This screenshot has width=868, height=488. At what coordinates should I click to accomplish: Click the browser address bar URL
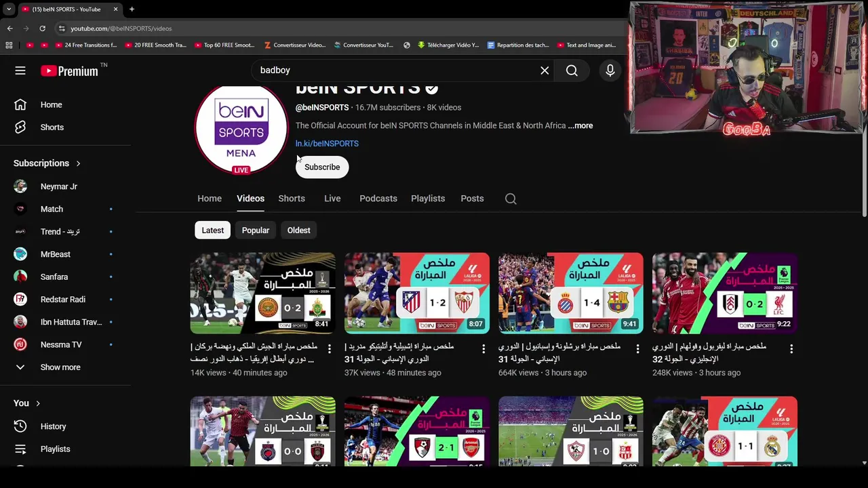coord(121,28)
